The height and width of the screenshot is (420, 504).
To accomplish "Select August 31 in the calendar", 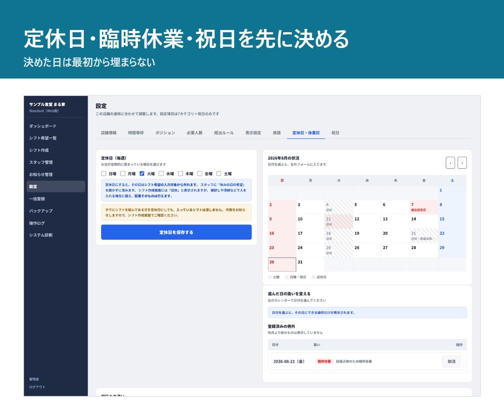I will (x=310, y=265).
